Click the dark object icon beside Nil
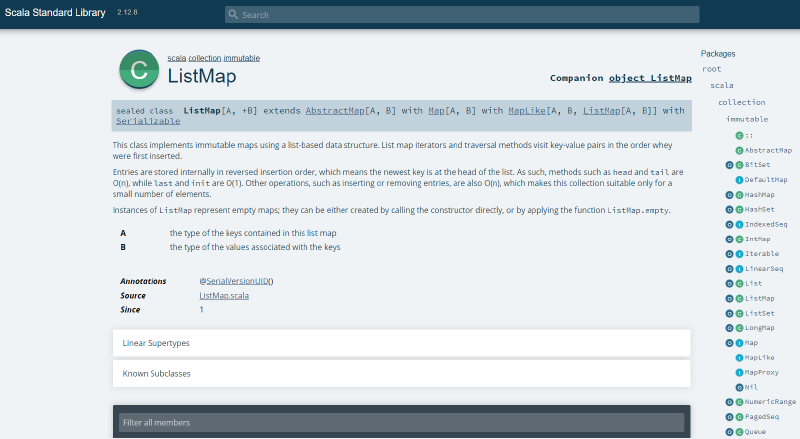800x439 pixels. (x=739, y=387)
